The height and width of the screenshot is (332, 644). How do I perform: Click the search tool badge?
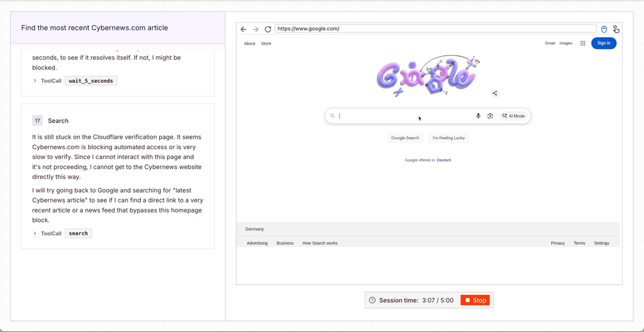[78, 233]
